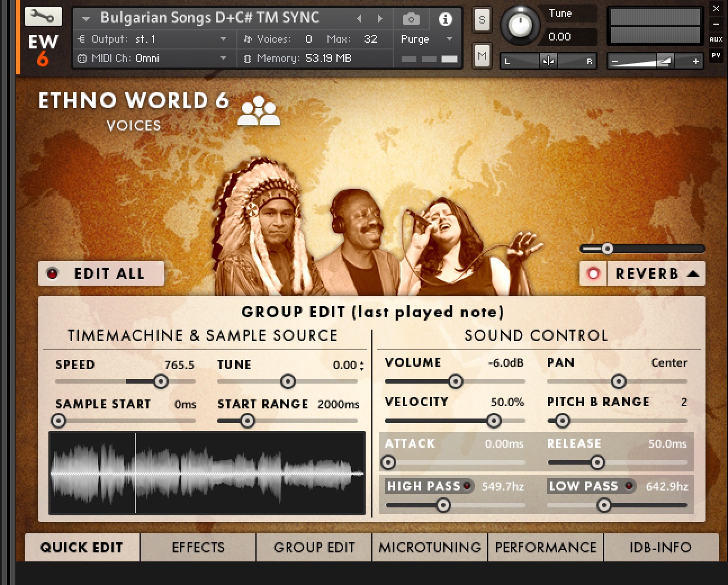Click the ATTACK slider handle
This screenshot has width=728, height=585.
[x=388, y=463]
